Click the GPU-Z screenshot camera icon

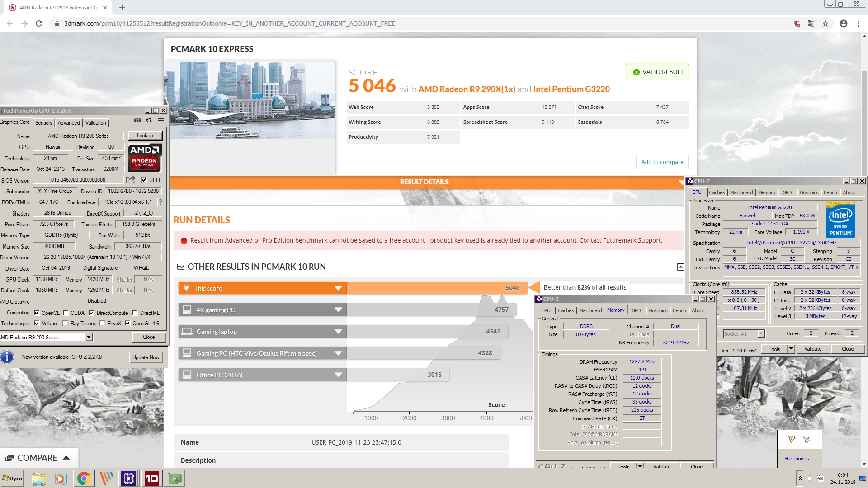pyautogui.click(x=137, y=121)
